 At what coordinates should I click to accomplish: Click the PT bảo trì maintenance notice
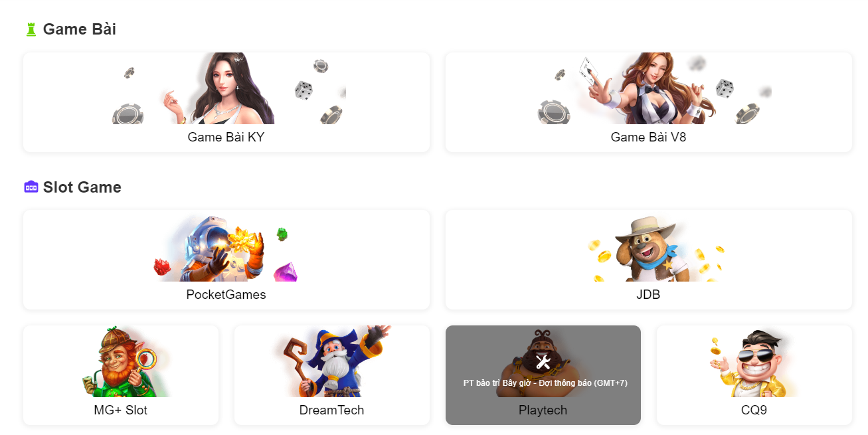tap(545, 383)
